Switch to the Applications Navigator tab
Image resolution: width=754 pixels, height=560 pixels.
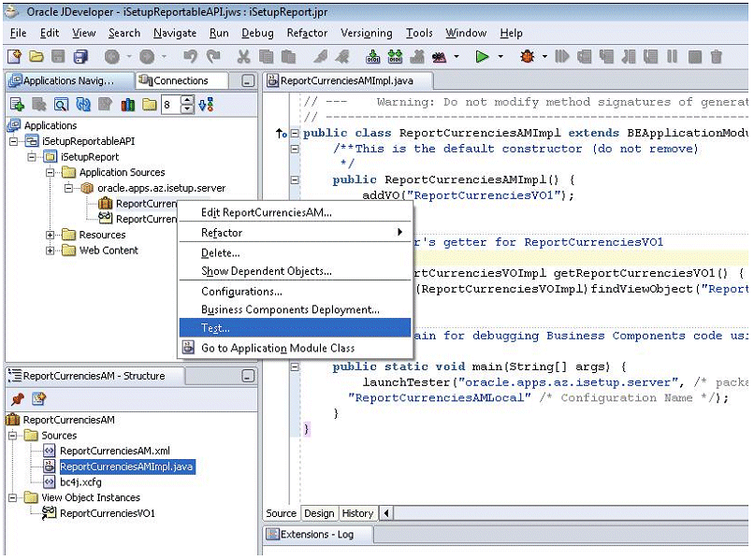70,80
